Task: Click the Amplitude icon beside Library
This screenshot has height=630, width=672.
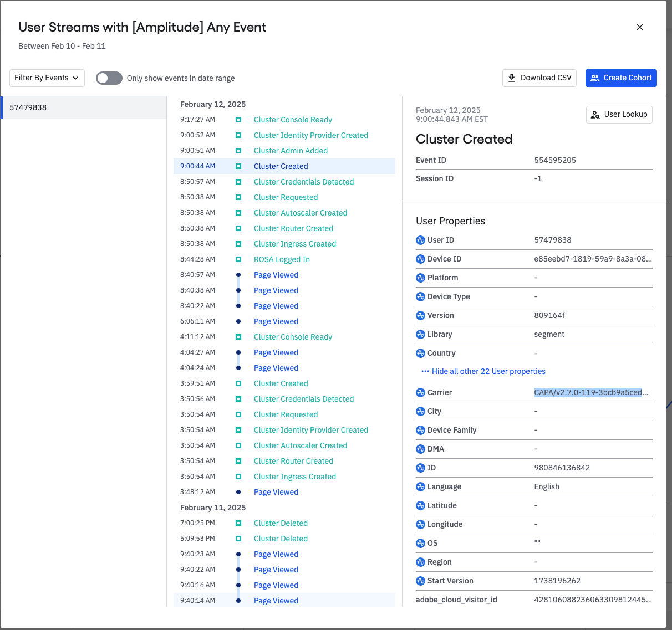Action: coord(420,334)
